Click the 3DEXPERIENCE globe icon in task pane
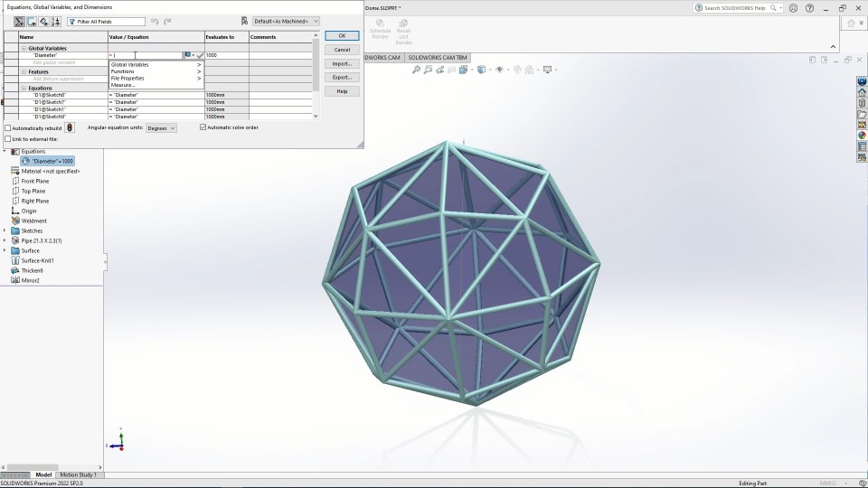The image size is (868, 488). (x=862, y=81)
